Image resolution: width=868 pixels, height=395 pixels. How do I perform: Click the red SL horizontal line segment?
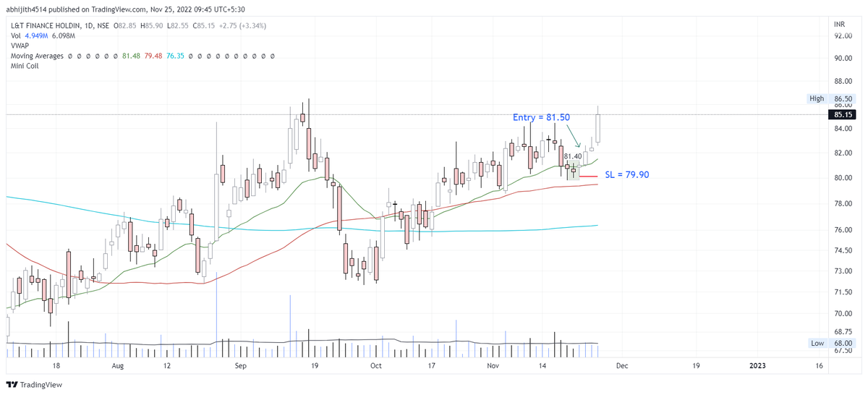coord(587,176)
